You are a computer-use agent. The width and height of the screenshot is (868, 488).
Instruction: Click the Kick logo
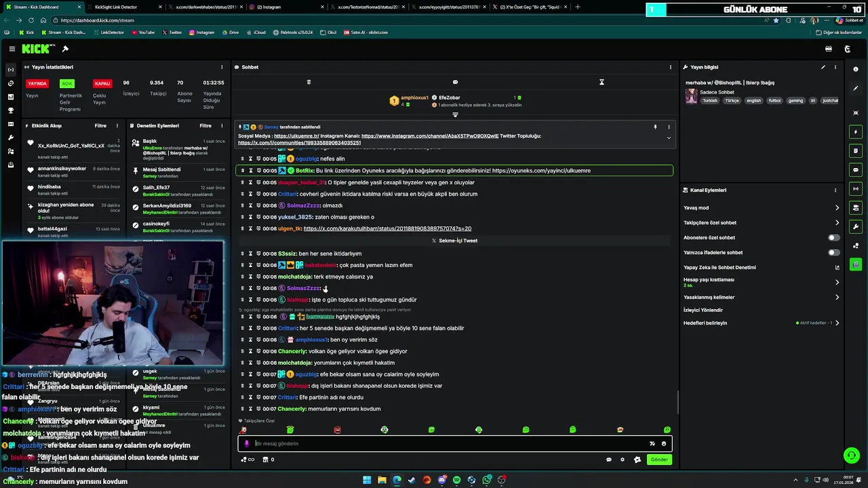36,49
